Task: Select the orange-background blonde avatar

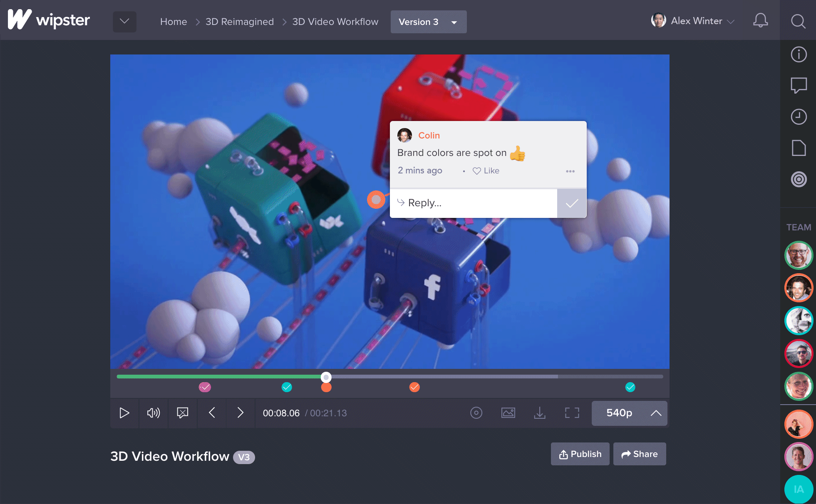Action: (799, 424)
